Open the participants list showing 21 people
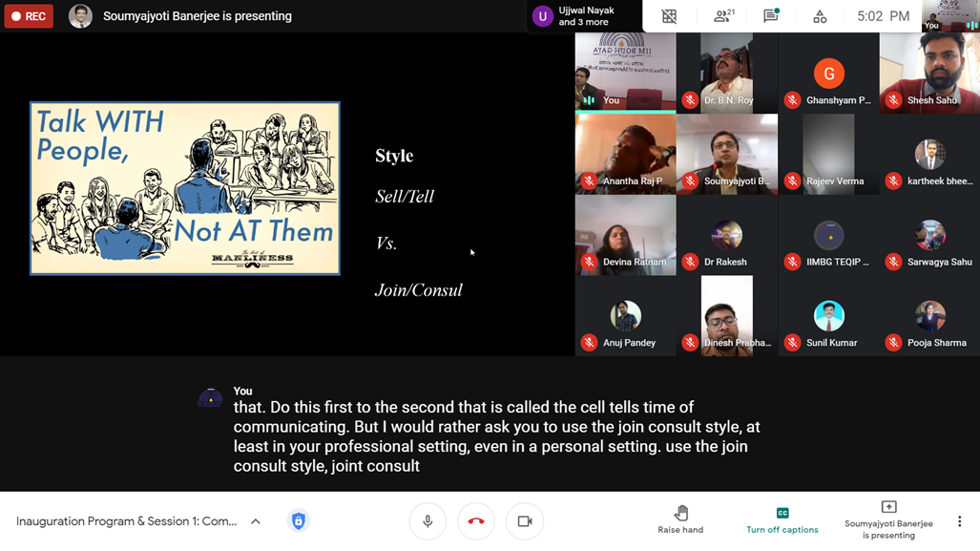The image size is (980, 551). click(723, 16)
